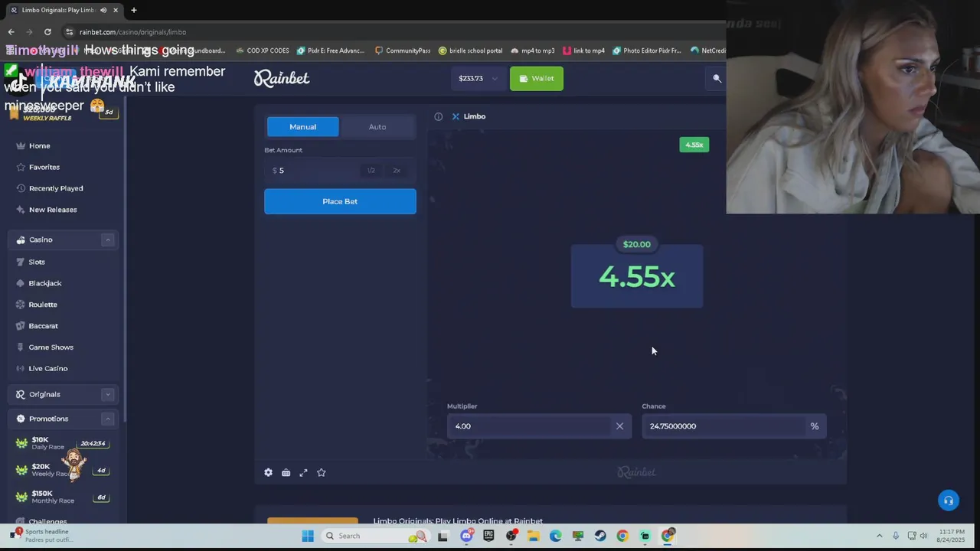Screen dimensions: 980x551
Task: Open the Wallet button
Action: point(537,78)
